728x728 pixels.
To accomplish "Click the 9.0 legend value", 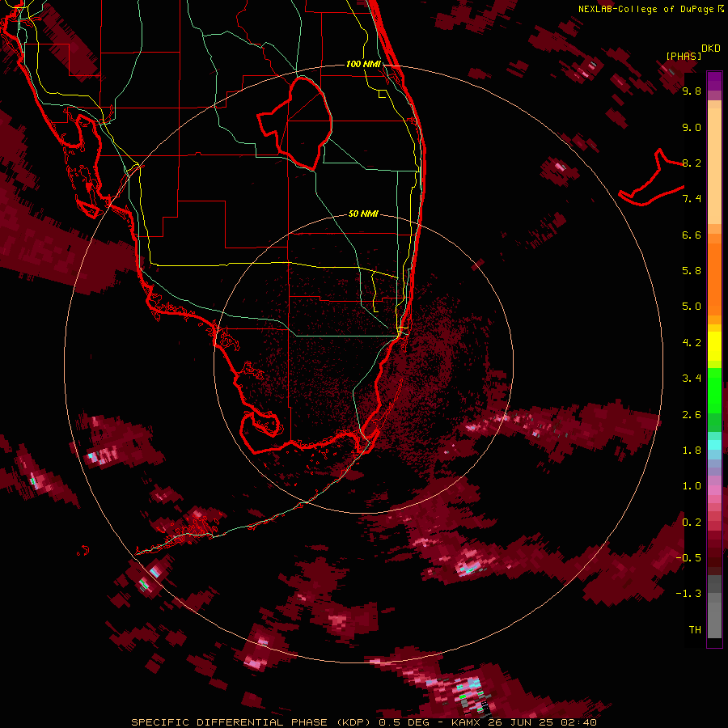I will (x=692, y=127).
